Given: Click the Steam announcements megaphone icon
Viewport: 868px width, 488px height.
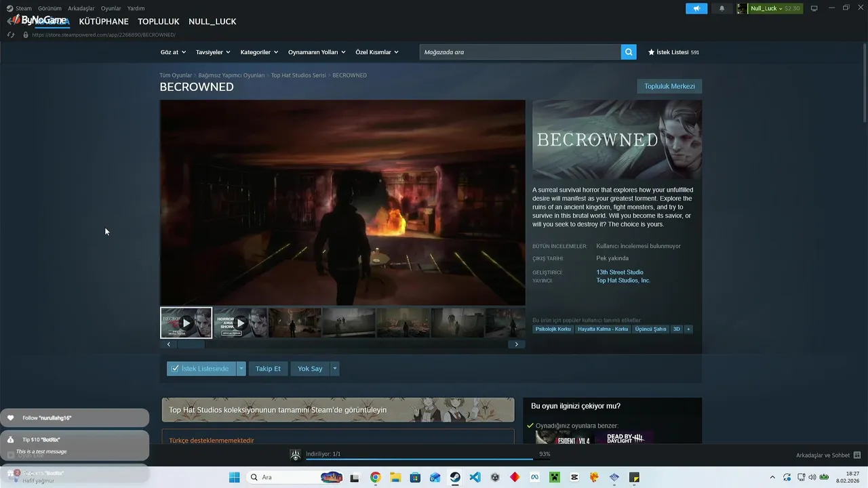Looking at the screenshot, I should 696,8.
